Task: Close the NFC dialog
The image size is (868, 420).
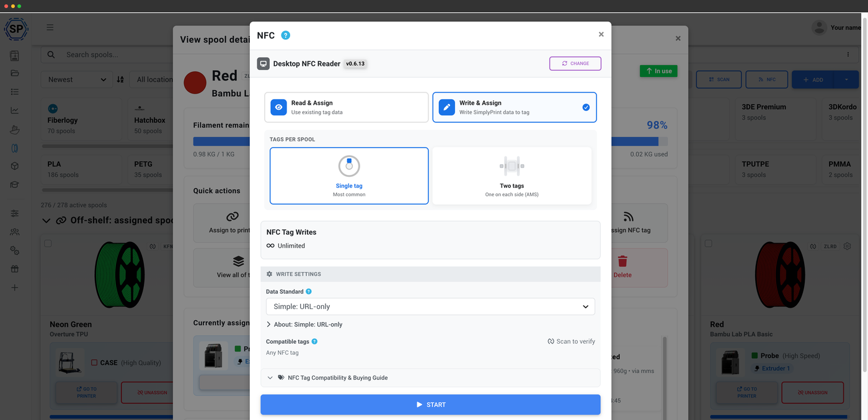Action: [601, 35]
